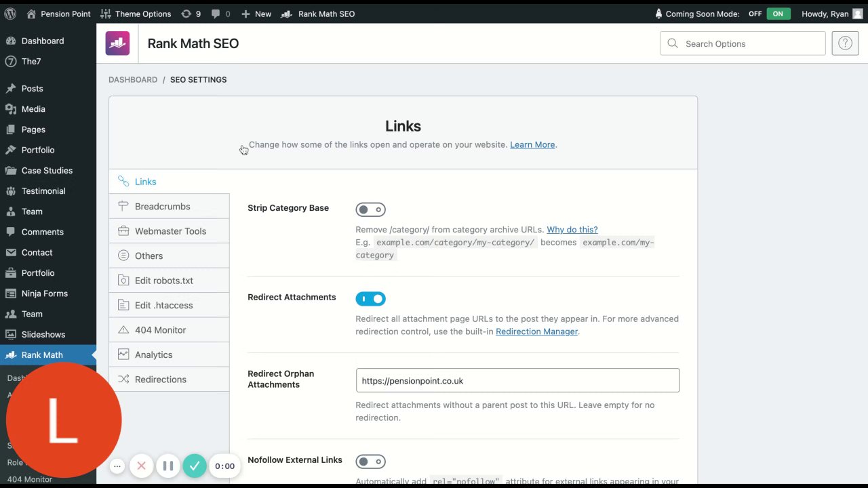
Task: Open the Redirection Manager link
Action: pos(536,331)
